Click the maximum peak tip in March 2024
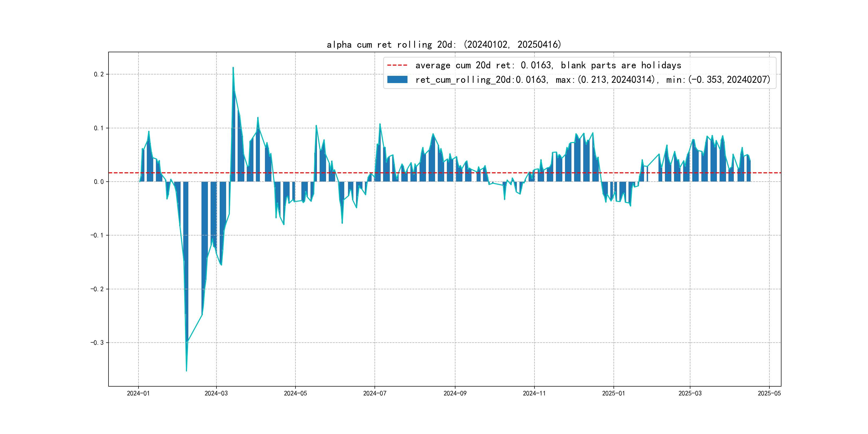The width and height of the screenshot is (868, 434). [233, 68]
